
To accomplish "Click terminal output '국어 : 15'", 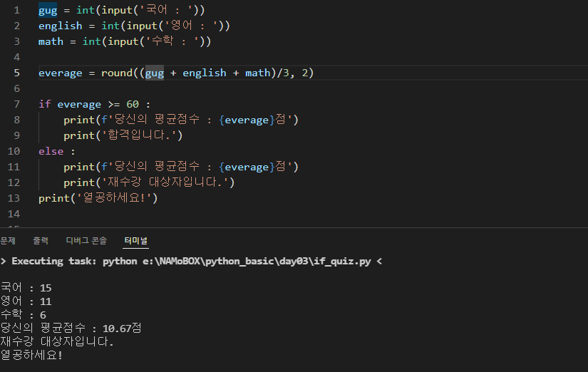I will (x=26, y=288).
